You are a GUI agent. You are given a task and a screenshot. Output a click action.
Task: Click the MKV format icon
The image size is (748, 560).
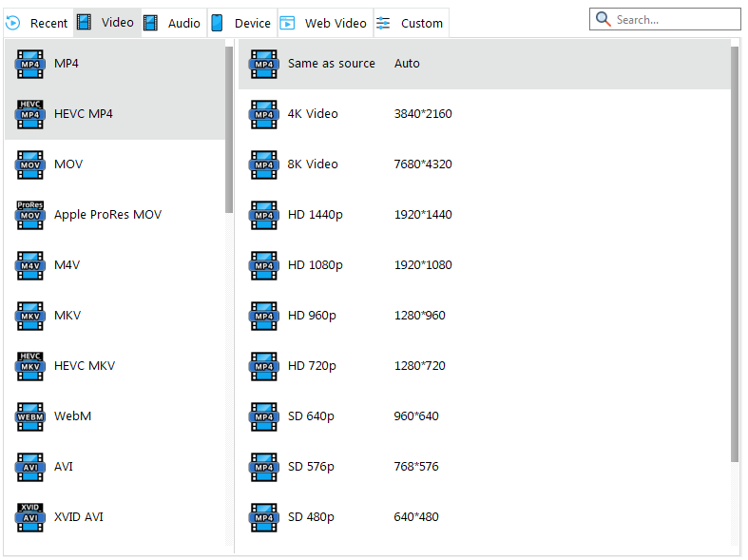click(x=30, y=316)
